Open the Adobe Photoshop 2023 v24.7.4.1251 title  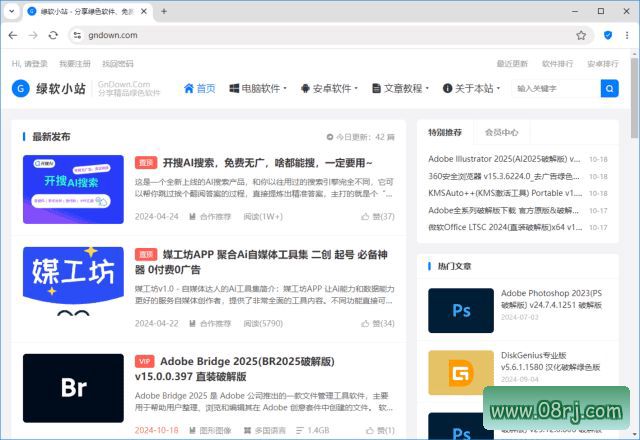[x=551, y=299]
